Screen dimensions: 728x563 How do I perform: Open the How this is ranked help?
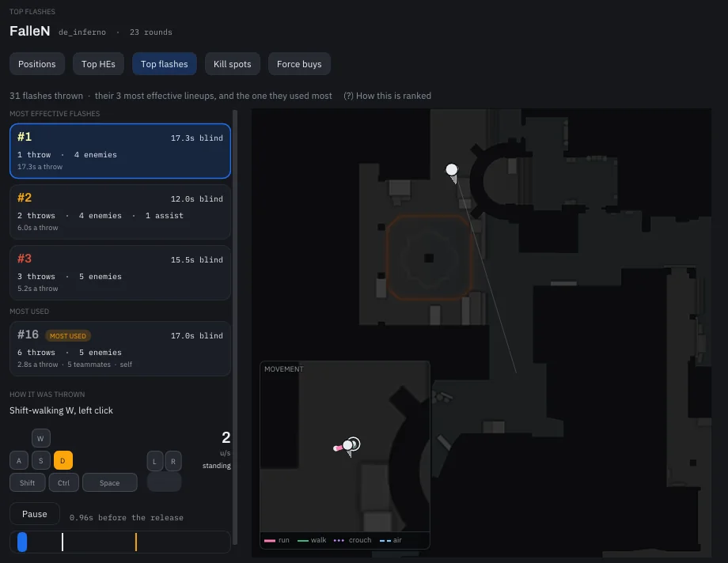pos(387,96)
